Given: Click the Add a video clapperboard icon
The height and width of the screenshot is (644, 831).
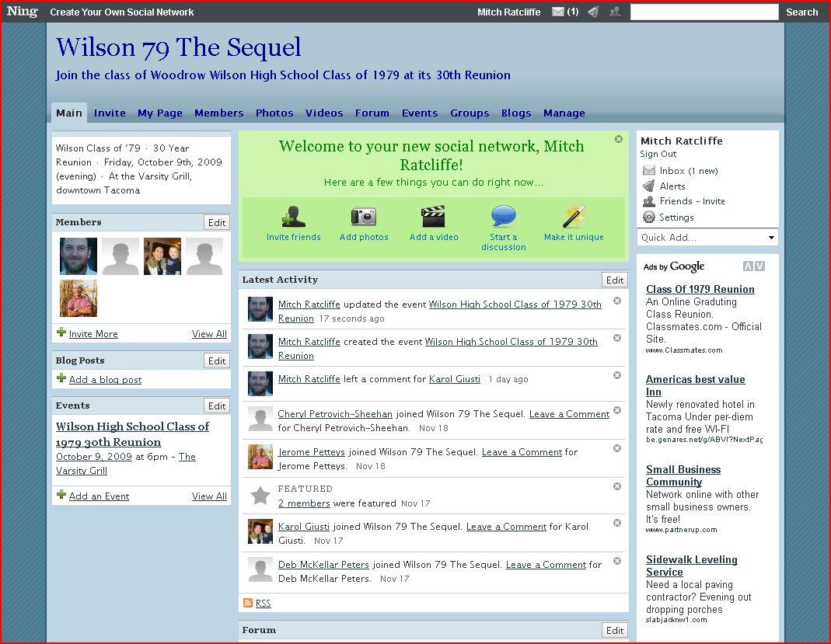Looking at the screenshot, I should point(434,217).
